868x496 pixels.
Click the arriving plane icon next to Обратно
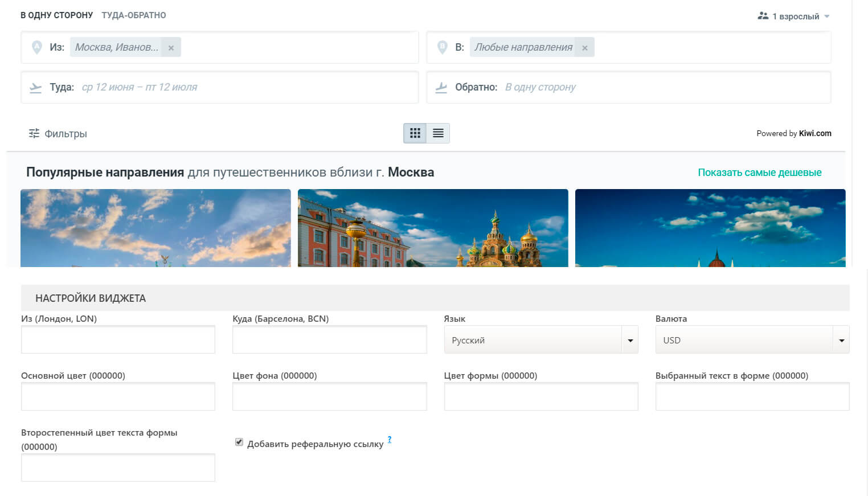click(441, 87)
